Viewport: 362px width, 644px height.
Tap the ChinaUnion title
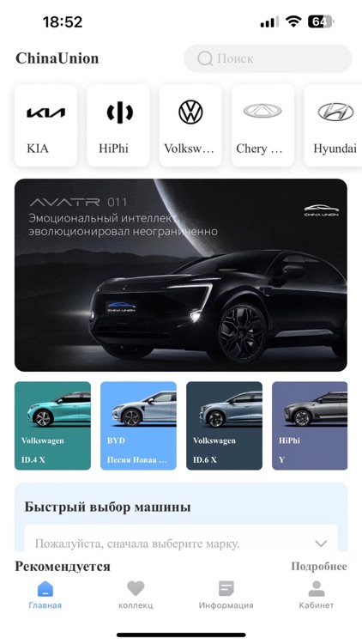(x=57, y=58)
